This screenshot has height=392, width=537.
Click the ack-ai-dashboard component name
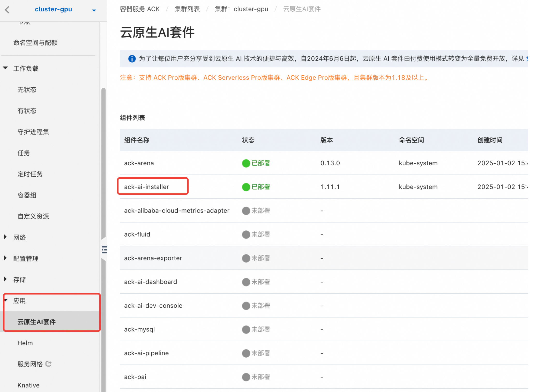pos(151,282)
